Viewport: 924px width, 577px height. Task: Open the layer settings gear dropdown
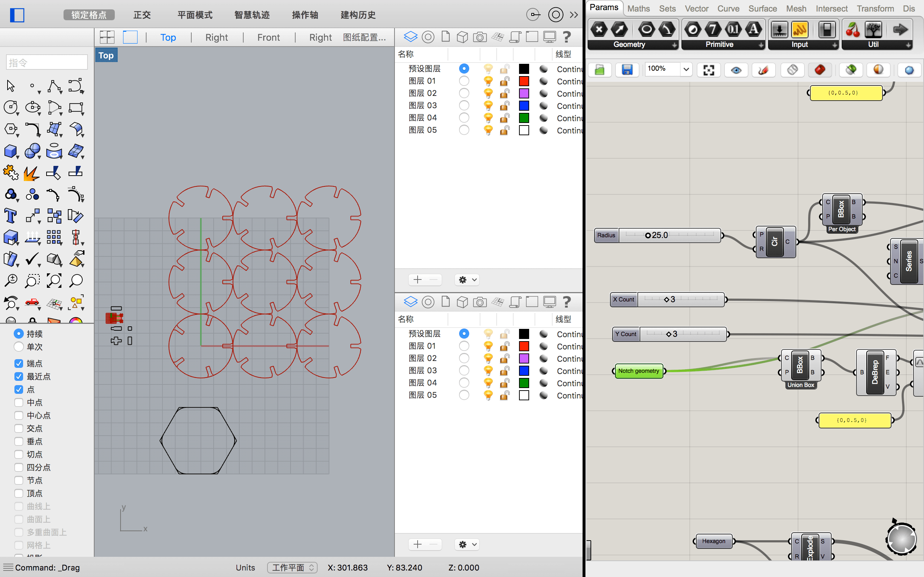coord(467,280)
